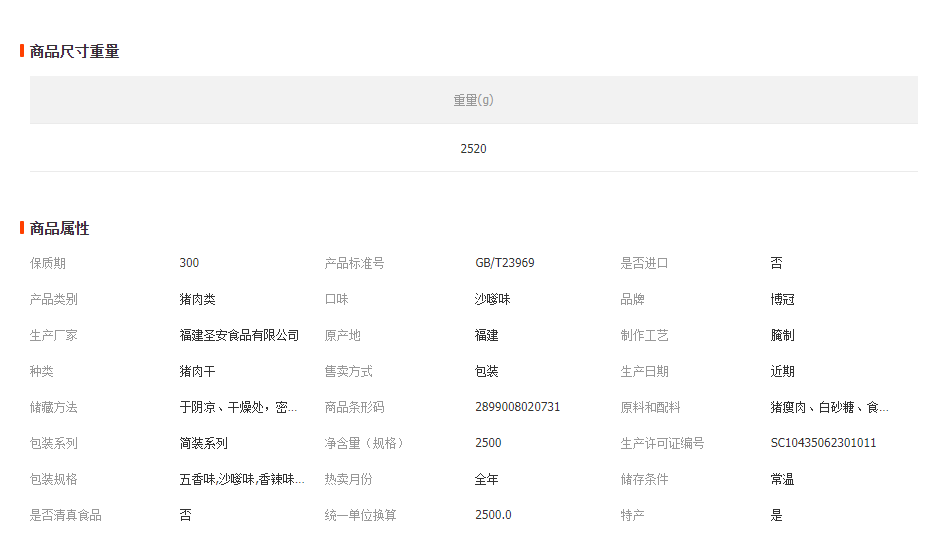Click the 猪肉干 type value
Viewport: 932px width, 539px height.
pyautogui.click(x=197, y=371)
